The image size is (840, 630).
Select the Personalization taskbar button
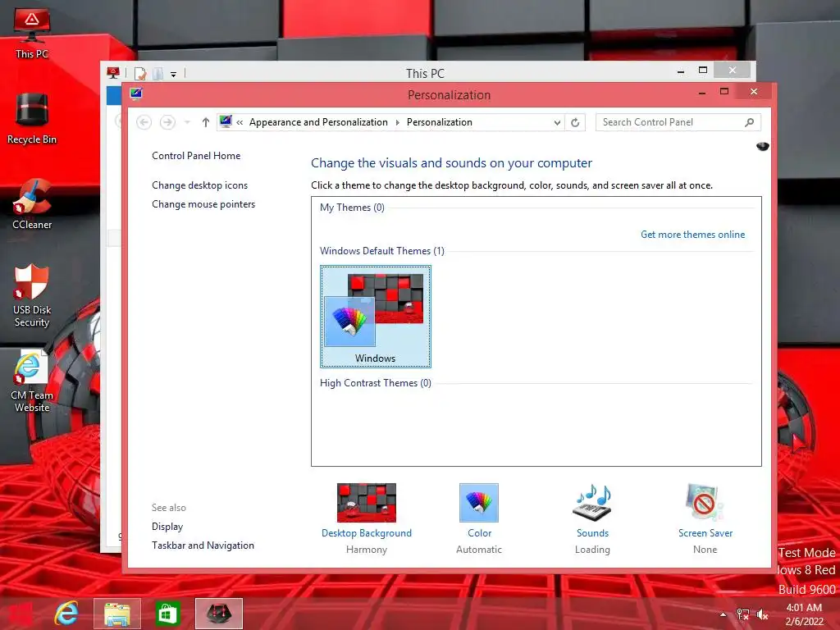(x=218, y=614)
